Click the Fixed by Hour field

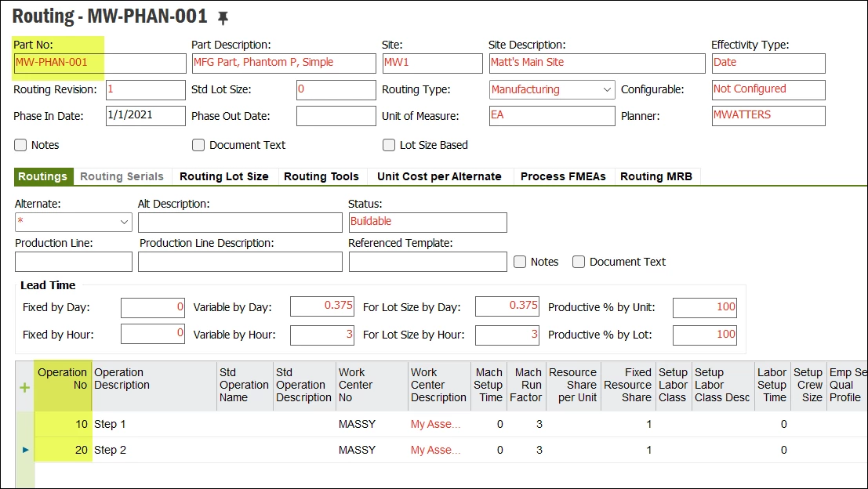(x=153, y=334)
